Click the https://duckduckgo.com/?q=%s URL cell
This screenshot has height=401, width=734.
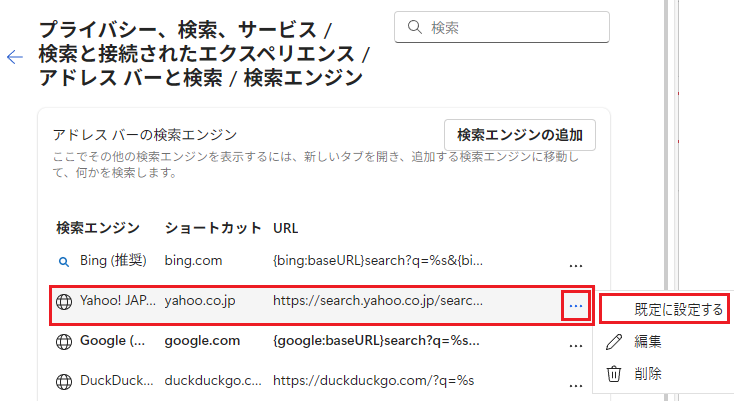point(374,380)
